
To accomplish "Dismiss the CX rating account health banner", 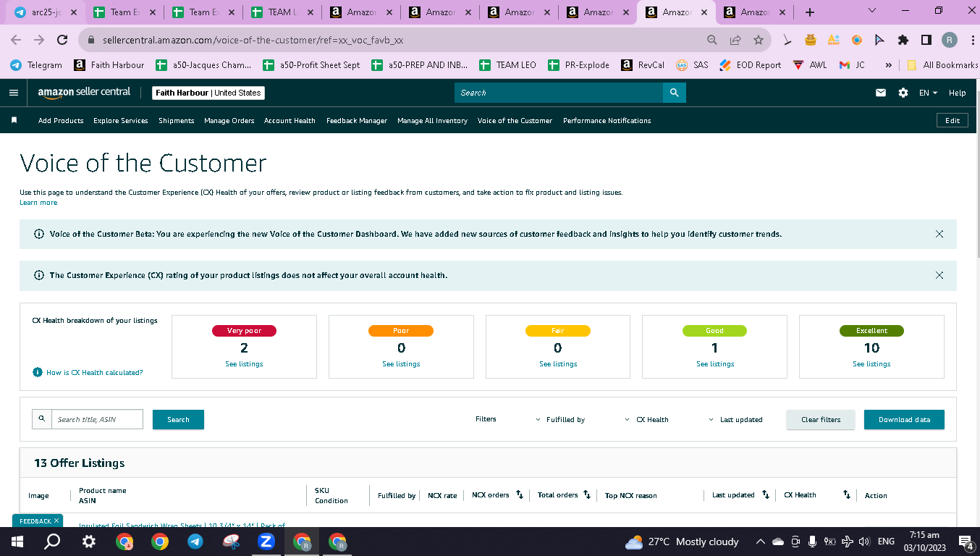I will (939, 275).
